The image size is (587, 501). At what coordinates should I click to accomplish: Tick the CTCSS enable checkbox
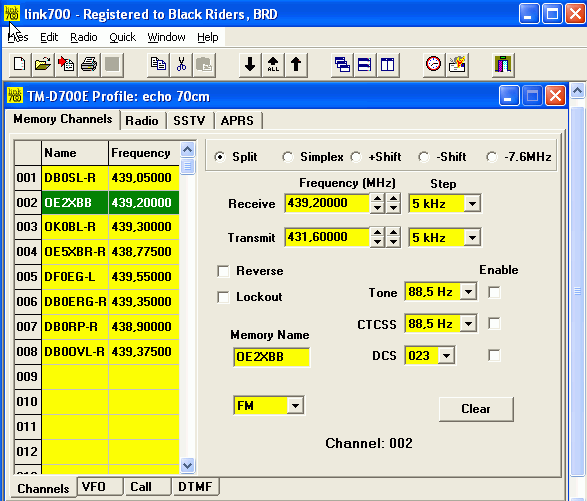tap(494, 324)
